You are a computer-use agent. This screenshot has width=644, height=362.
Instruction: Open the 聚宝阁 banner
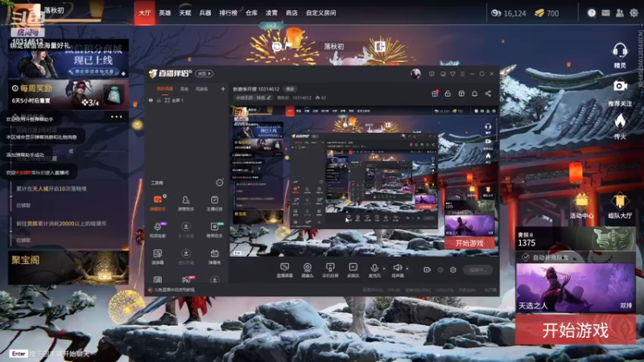tap(68, 268)
